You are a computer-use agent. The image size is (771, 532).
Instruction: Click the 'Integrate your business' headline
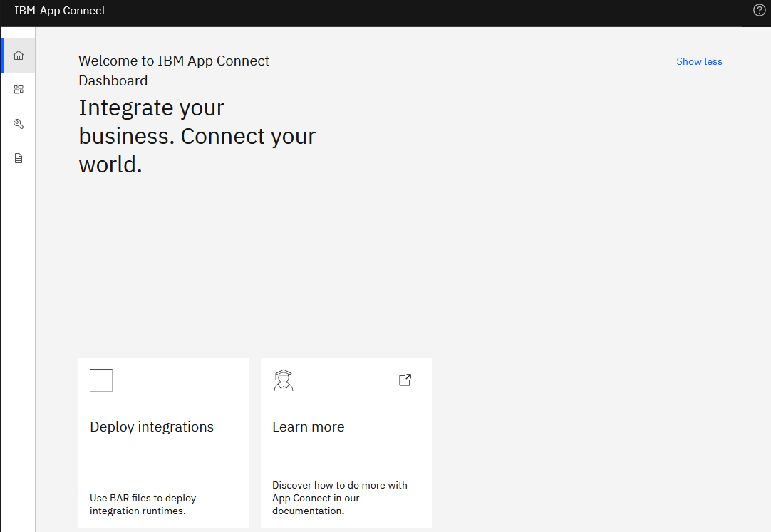197,136
